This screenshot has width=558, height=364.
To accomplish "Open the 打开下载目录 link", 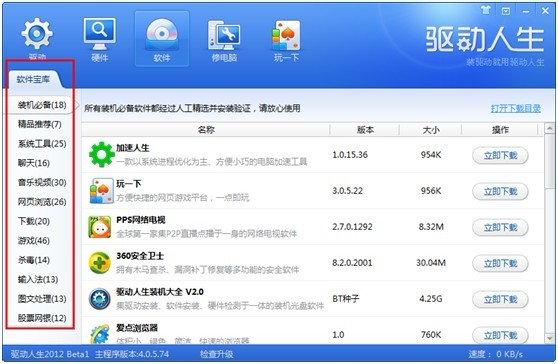I will (516, 108).
